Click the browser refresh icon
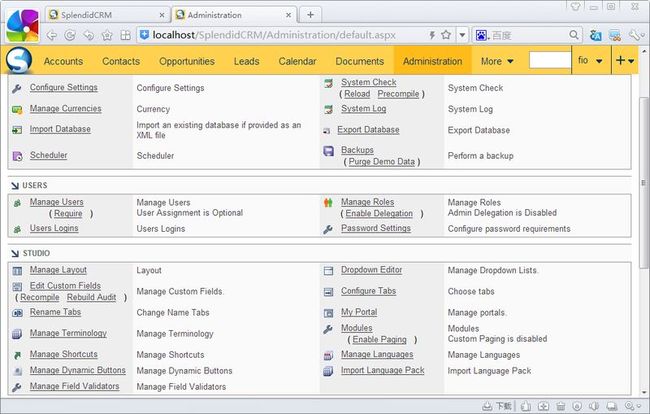The image size is (650, 414). click(70, 35)
